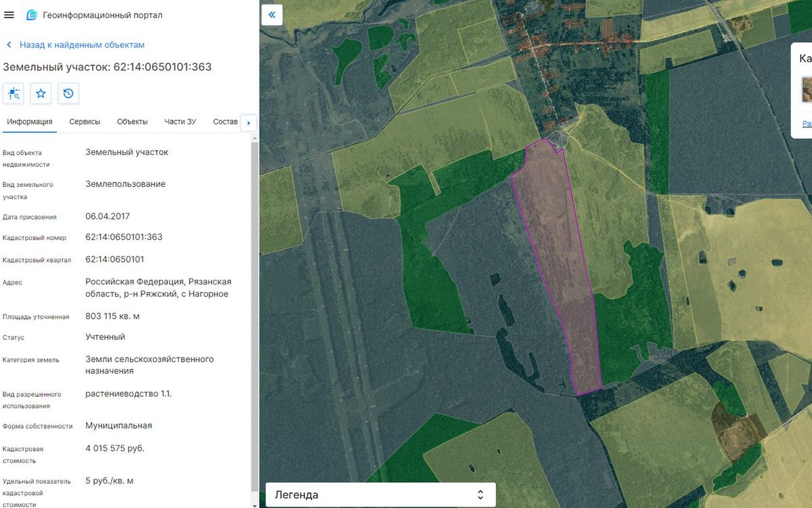Switch to the Объекты tab
Viewport: 812px width, 508px height.
(132, 122)
